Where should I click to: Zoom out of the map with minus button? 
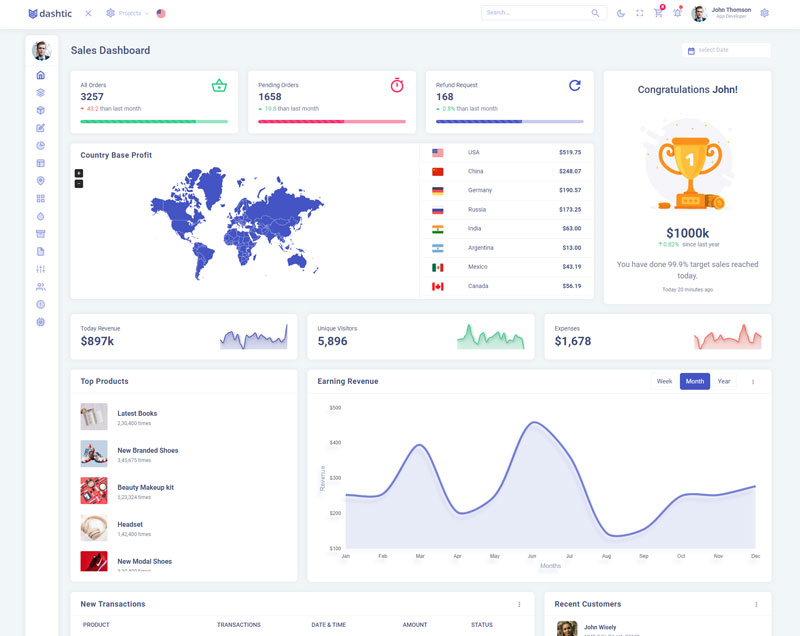pos(79,184)
